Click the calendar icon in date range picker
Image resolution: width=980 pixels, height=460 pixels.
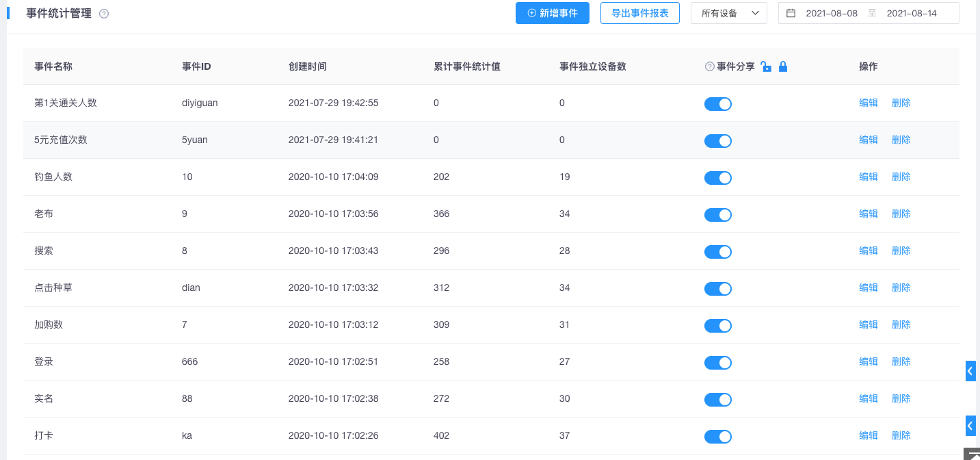pyautogui.click(x=791, y=13)
